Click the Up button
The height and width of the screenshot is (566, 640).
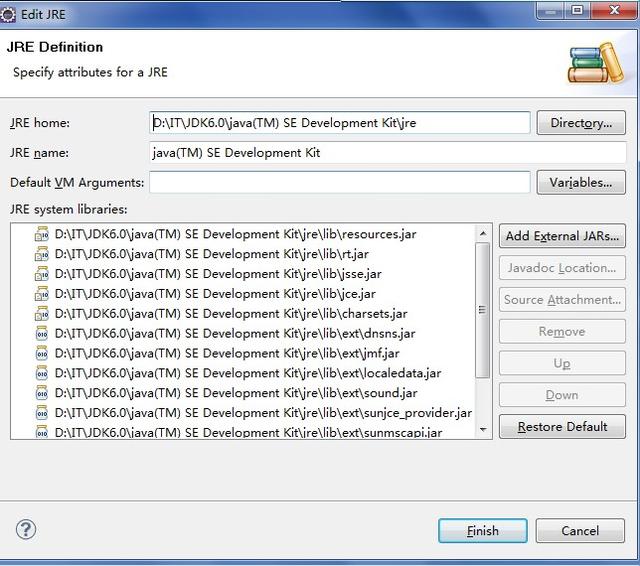pyautogui.click(x=562, y=363)
